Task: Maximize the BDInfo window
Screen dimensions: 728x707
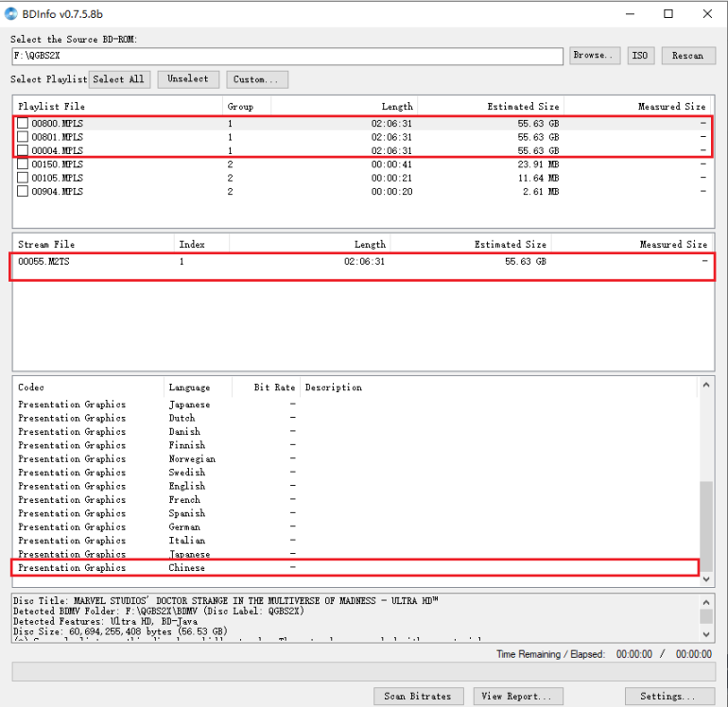Action: pos(668,14)
